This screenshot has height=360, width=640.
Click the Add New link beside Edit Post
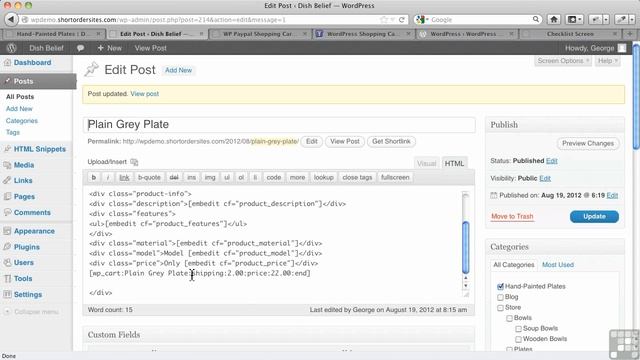[178, 70]
